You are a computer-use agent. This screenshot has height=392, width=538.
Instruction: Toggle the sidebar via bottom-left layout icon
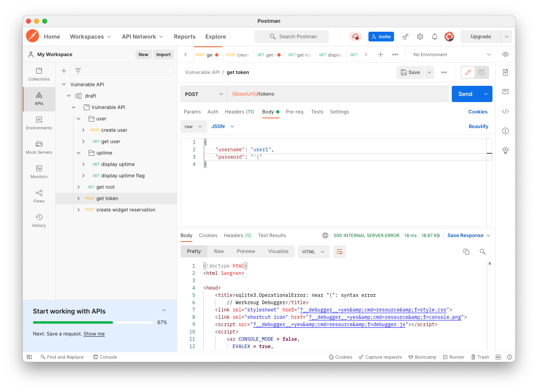[29, 357]
